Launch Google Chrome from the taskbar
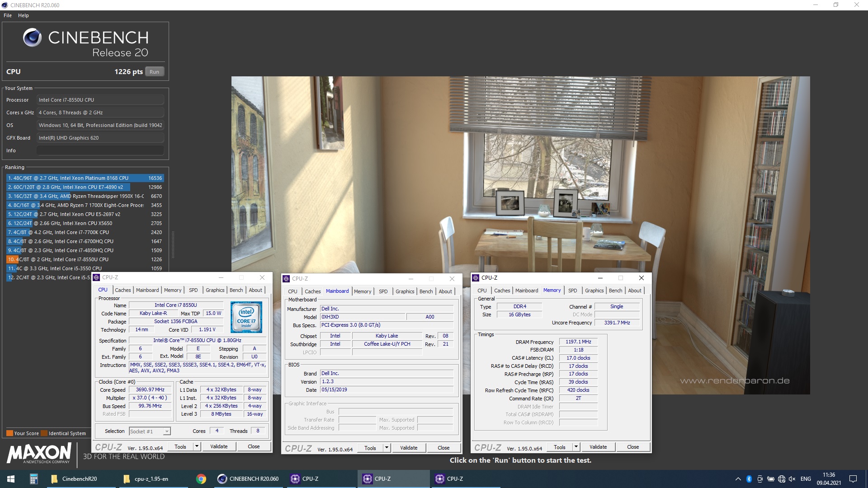This screenshot has width=868, height=488. coord(201,479)
